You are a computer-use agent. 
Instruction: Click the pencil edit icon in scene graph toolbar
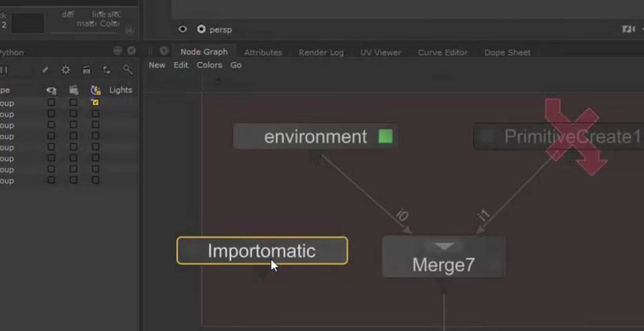point(45,70)
